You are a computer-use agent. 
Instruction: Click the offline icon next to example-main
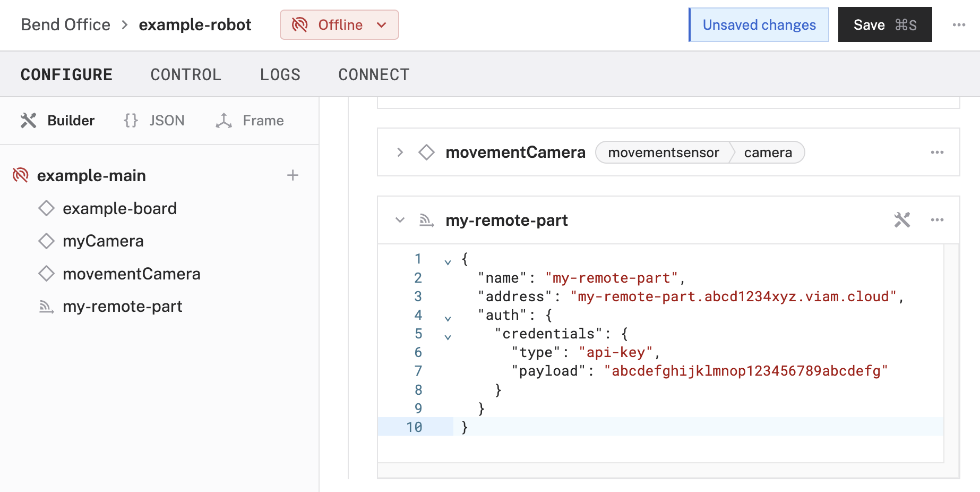pyautogui.click(x=20, y=175)
